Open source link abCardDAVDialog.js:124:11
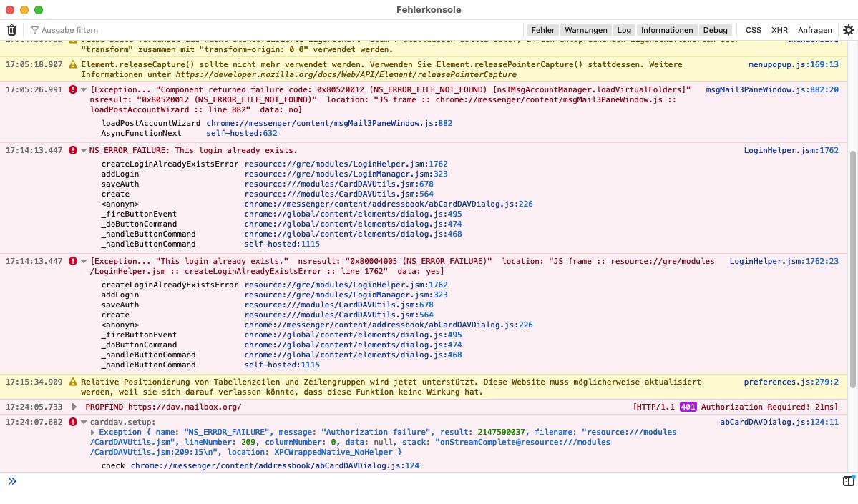 pos(779,423)
